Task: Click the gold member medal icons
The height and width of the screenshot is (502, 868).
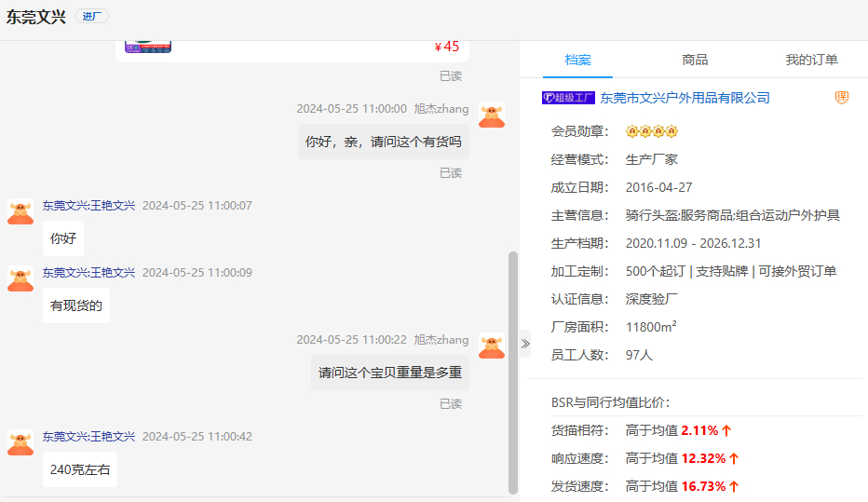Action: pyautogui.click(x=652, y=131)
